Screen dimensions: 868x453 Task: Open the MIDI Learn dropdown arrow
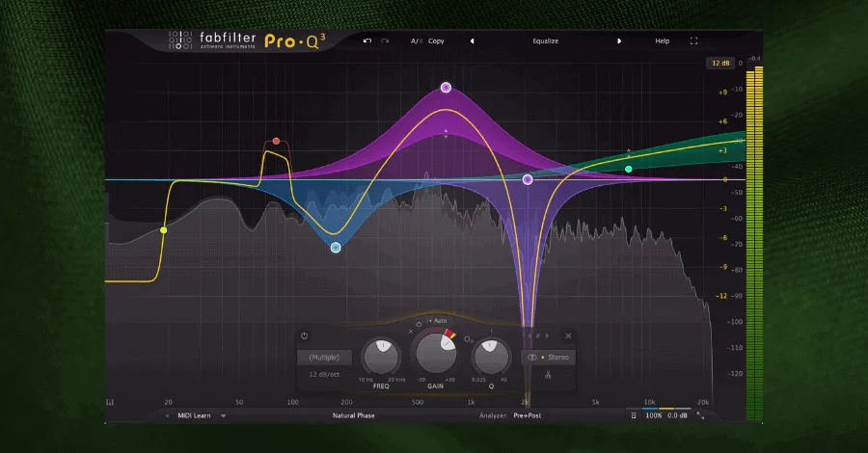point(223,415)
